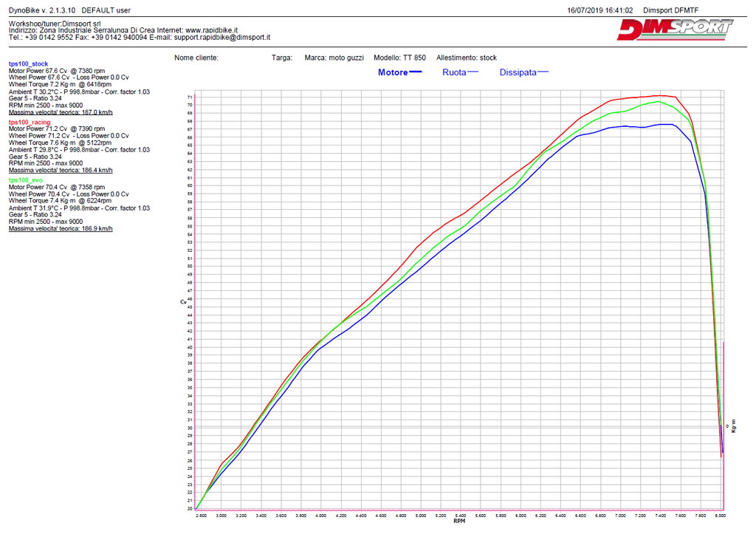Screen dimensions: 756x534
Task: Click the Motore legend label
Action: [x=393, y=72]
